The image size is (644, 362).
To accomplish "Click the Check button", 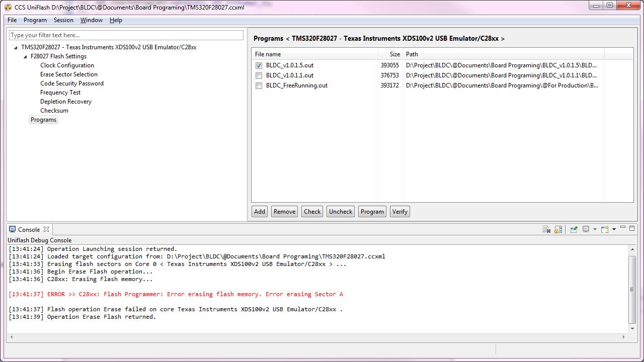I will coord(312,212).
